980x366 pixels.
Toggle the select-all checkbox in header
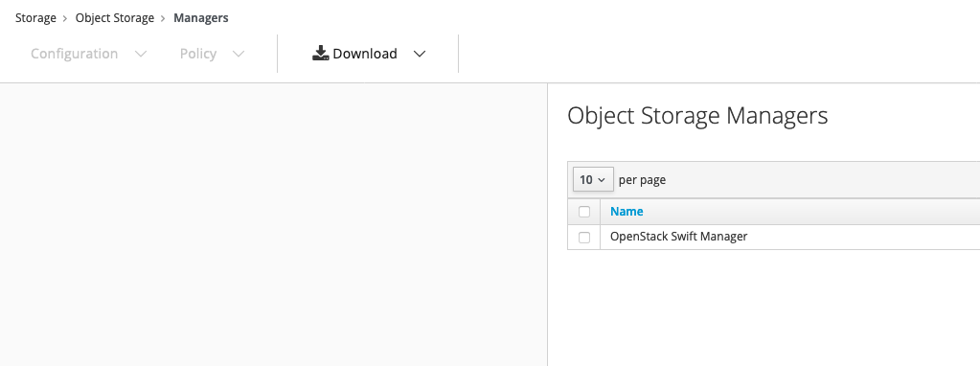pos(584,212)
